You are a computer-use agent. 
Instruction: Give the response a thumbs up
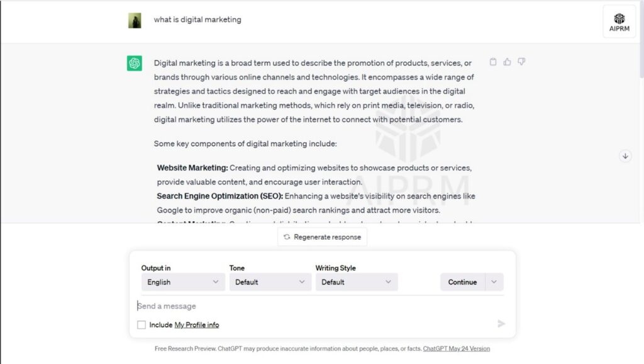tap(508, 62)
